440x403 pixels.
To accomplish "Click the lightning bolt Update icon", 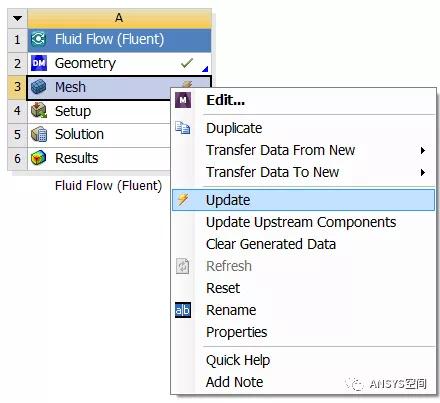I will coord(183,200).
